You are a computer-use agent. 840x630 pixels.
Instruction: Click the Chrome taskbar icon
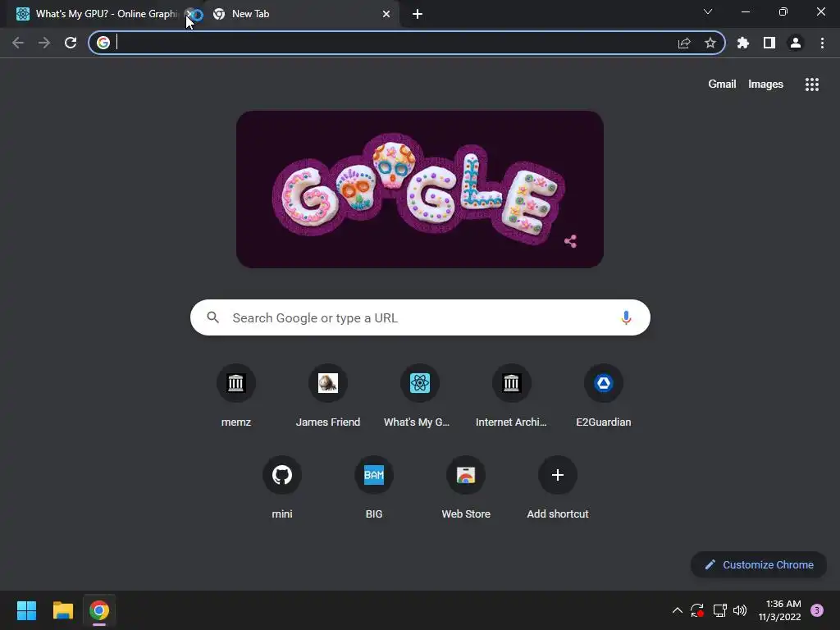pyautogui.click(x=99, y=610)
